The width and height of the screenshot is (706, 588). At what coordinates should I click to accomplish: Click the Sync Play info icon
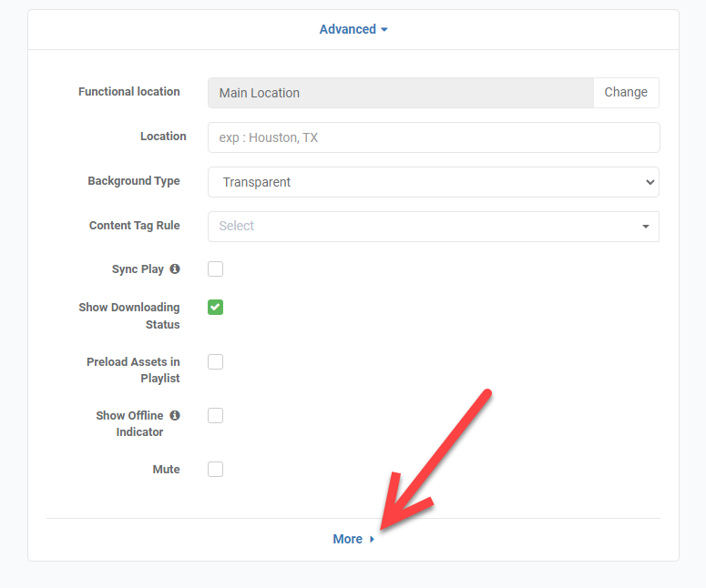coord(175,269)
